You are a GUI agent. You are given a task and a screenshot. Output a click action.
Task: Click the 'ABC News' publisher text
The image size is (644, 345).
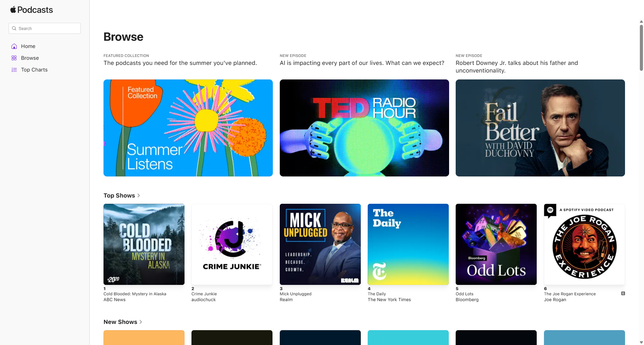(115, 300)
